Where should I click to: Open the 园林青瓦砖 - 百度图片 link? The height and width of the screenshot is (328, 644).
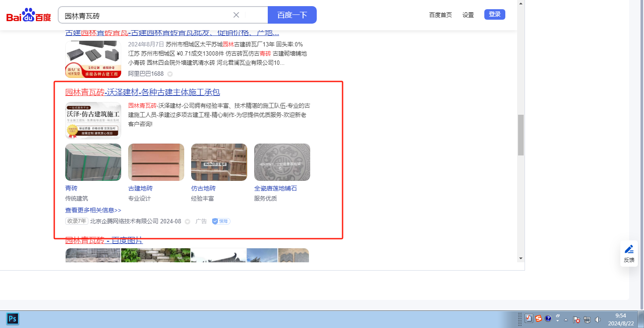pyautogui.click(x=104, y=240)
